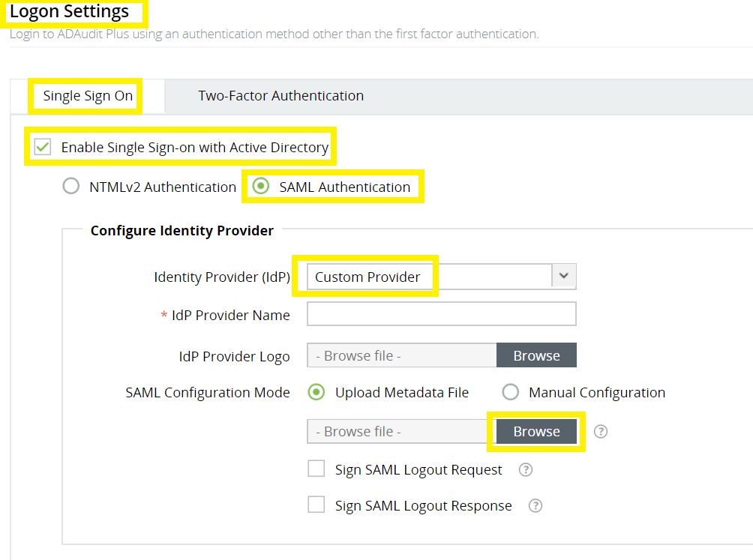Screen dimensions: 753x560
Task: Choose Manual Configuration mode
Action: 511,392
